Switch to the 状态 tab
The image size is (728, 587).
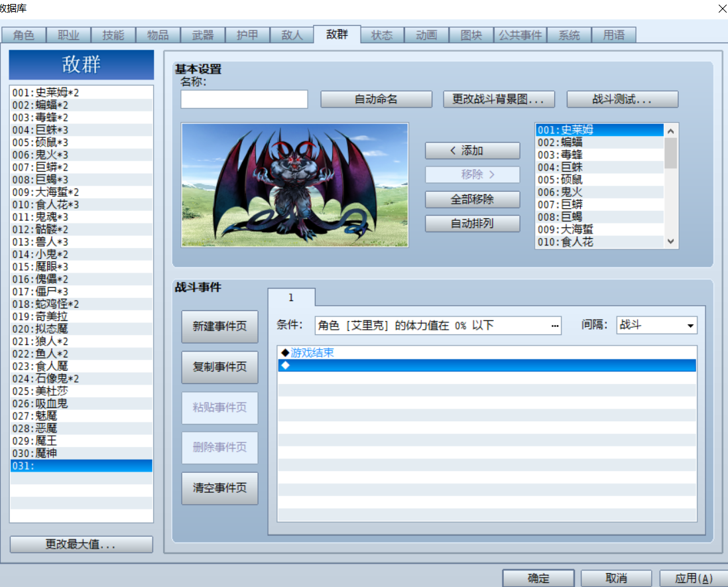pyautogui.click(x=382, y=35)
